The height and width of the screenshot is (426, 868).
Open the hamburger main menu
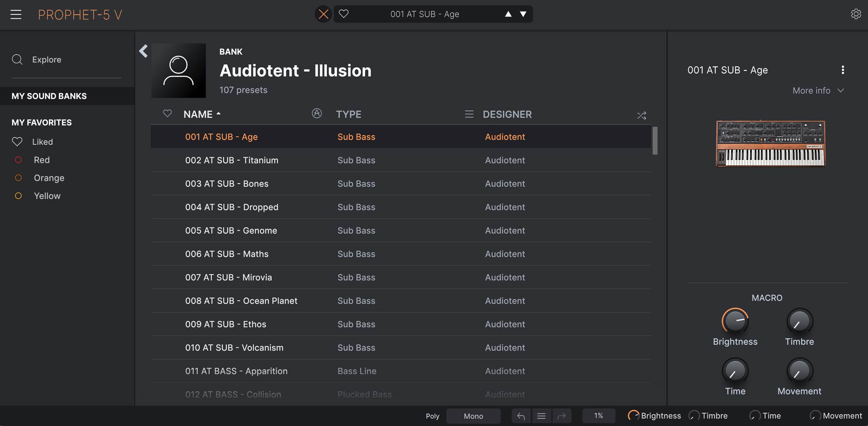pos(16,15)
